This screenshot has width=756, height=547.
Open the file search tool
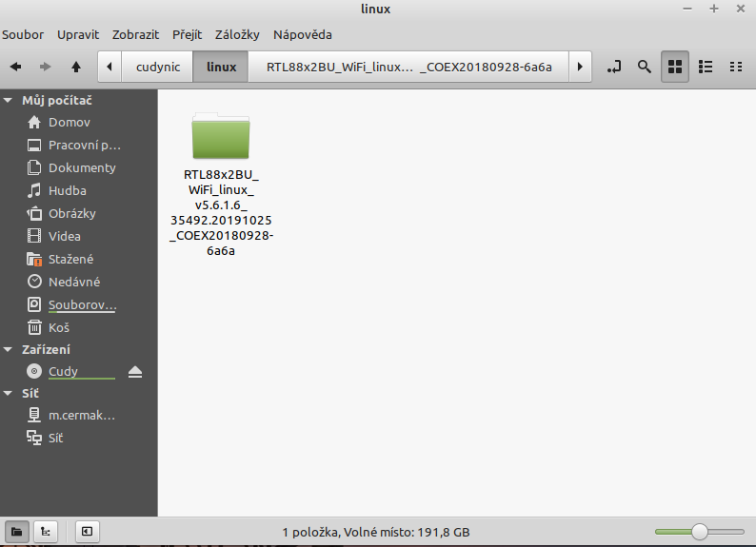[x=645, y=67]
